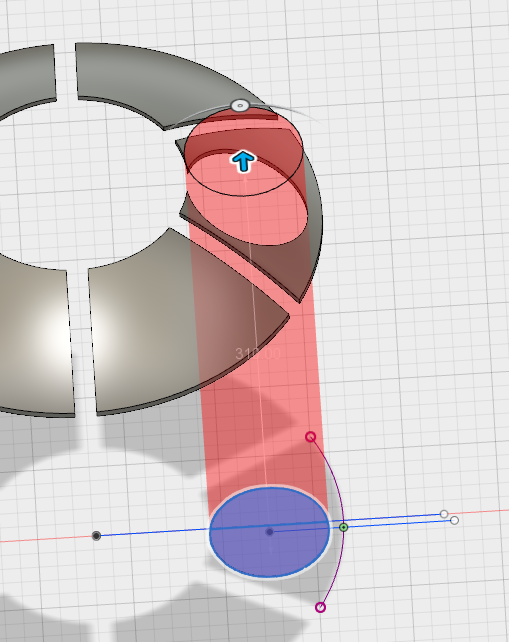Viewport: 509px width, 642px height.
Task: Select the upper white line endpoint at right
Action: pos(444,514)
